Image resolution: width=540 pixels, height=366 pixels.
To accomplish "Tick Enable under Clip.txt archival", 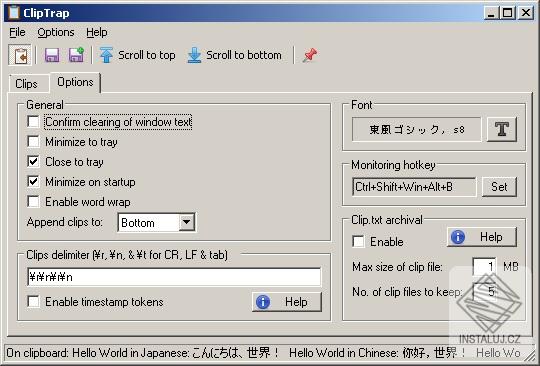I will pos(359,241).
